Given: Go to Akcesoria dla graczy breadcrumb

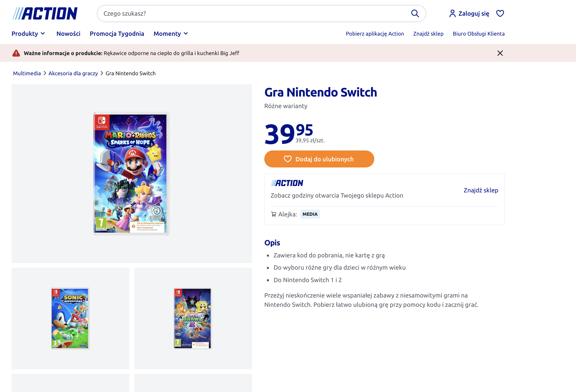Looking at the screenshot, I should pos(73,73).
